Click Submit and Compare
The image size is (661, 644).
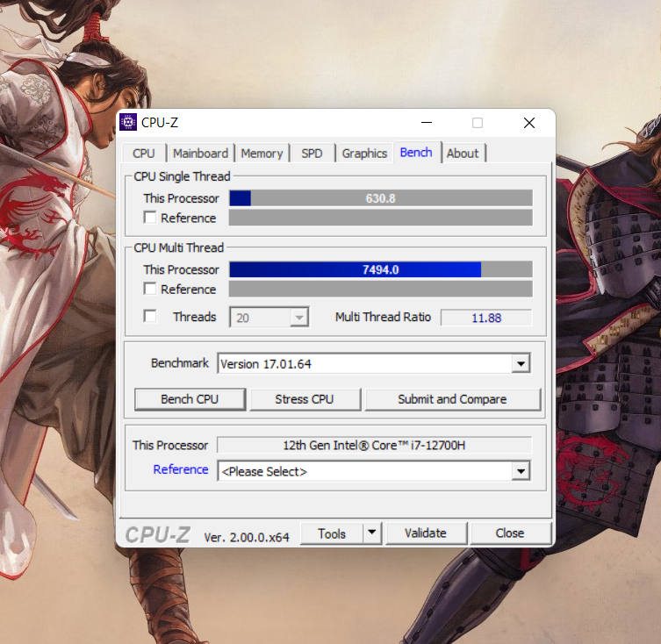click(x=452, y=399)
